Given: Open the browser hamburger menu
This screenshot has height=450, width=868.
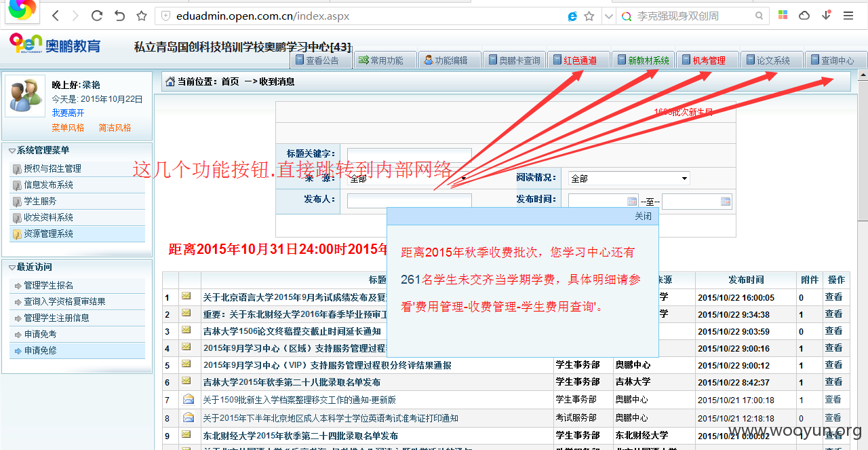Looking at the screenshot, I should 848,16.
